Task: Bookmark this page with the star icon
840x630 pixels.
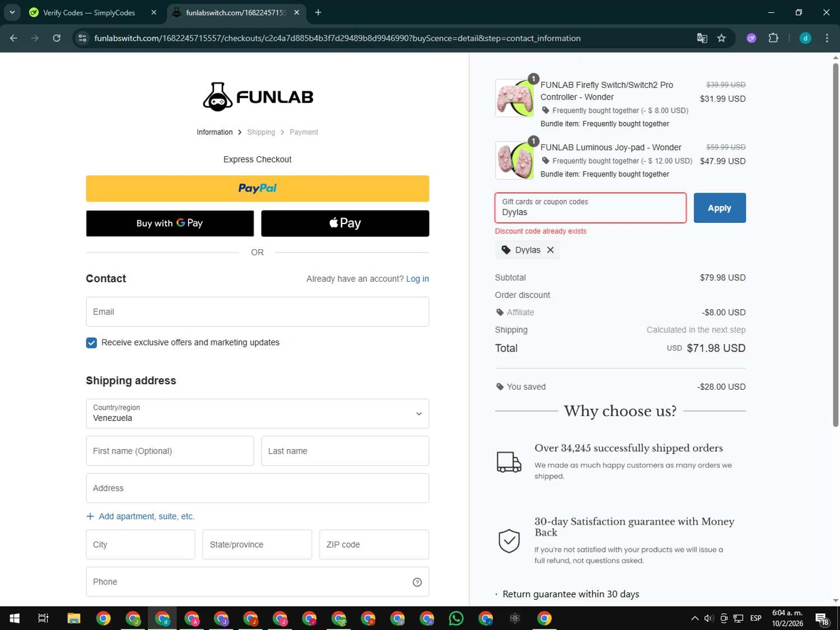Action: tap(721, 38)
